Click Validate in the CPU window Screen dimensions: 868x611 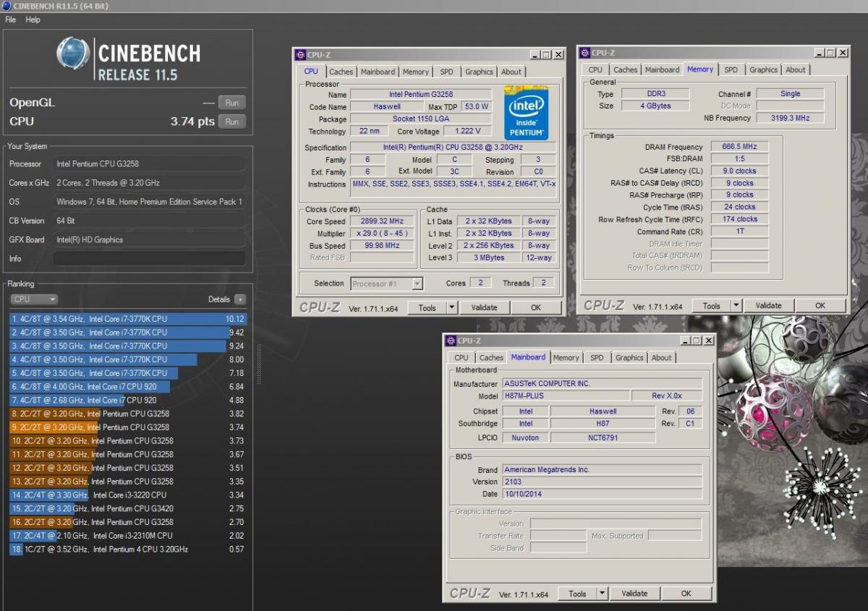[485, 307]
